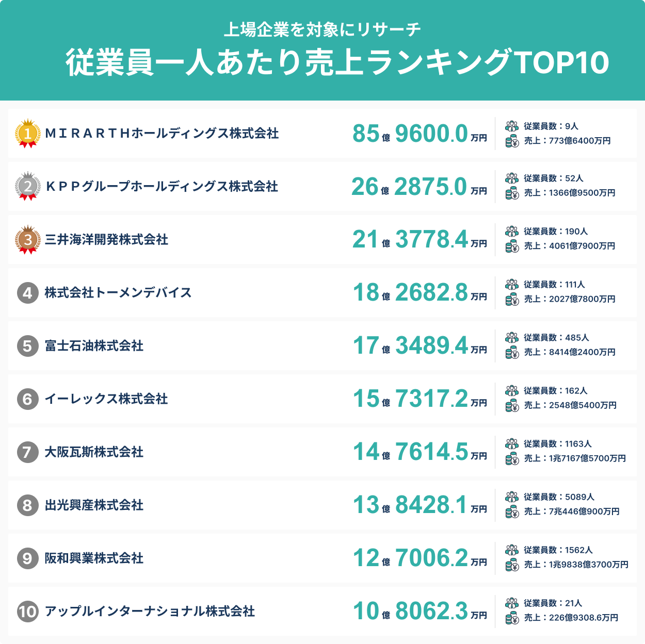Viewport: 645px width, 644px height.
Task: Click the yen coin icon in the アップルインターナショナル row
Action: (x=512, y=618)
